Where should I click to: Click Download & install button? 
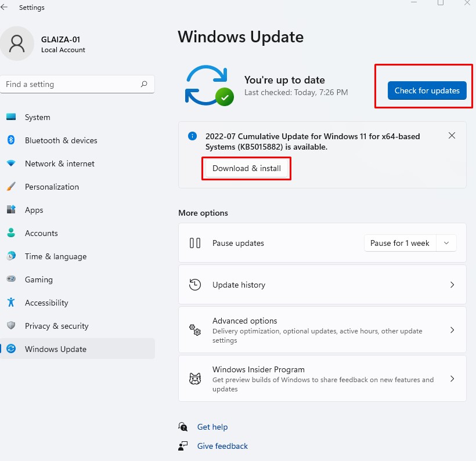tap(247, 169)
